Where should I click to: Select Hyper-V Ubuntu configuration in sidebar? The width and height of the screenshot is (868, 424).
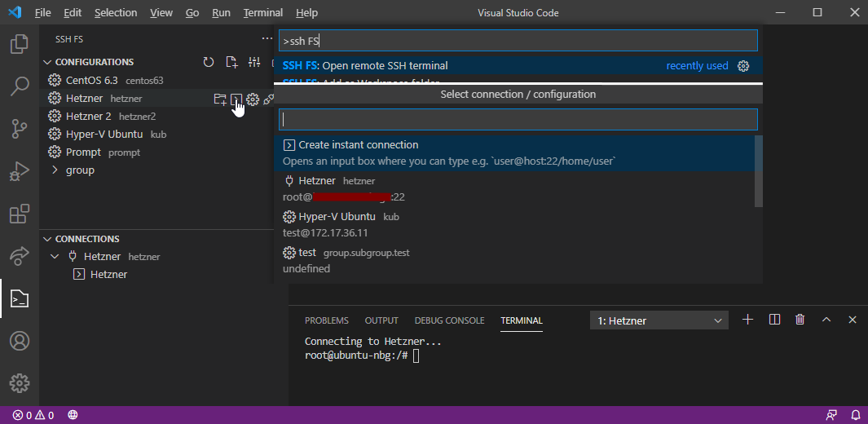tap(157, 135)
